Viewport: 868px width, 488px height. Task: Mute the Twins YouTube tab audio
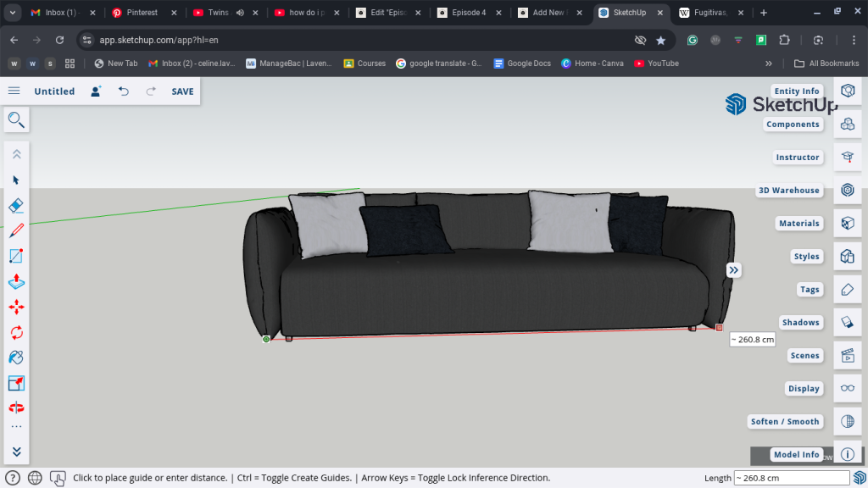coord(240,13)
